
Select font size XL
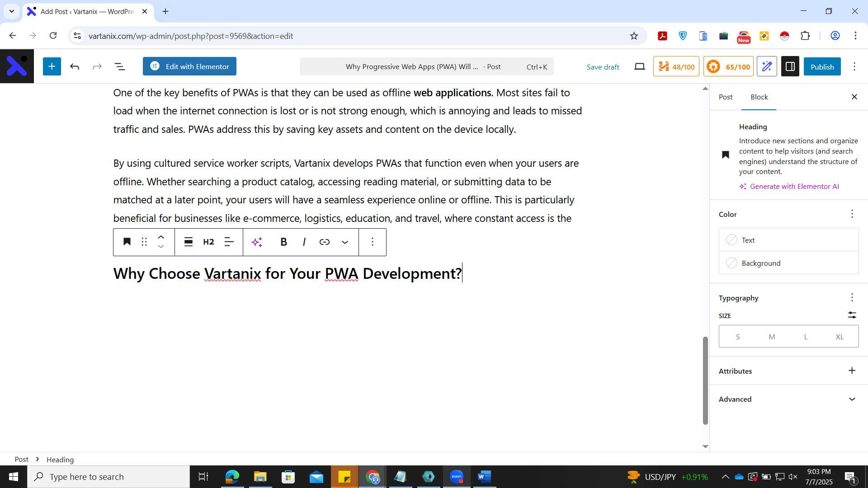[x=840, y=337]
